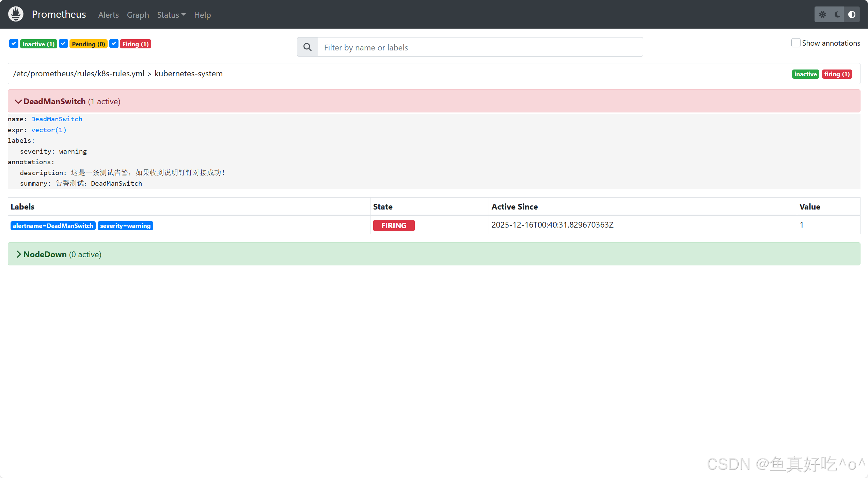Expand the NodeDown alert rule
The image size is (868, 478).
click(x=18, y=255)
